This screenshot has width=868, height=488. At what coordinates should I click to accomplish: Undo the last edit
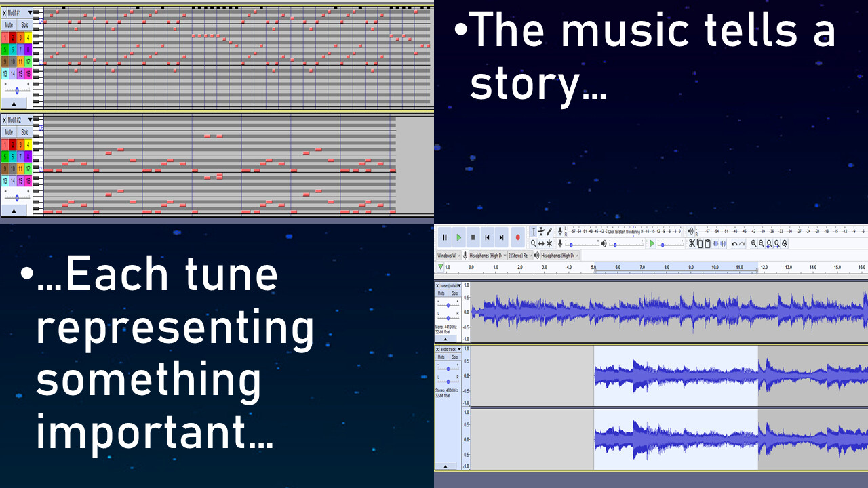734,244
